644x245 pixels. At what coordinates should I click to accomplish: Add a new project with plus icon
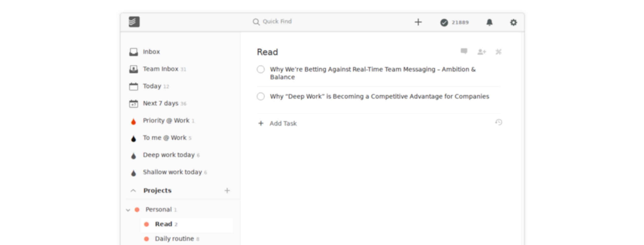[x=227, y=191]
